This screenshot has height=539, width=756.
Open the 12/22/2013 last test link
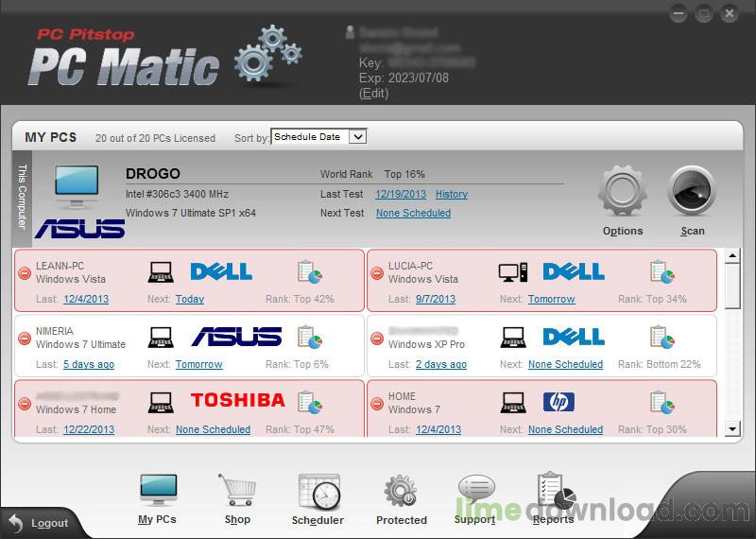89,429
